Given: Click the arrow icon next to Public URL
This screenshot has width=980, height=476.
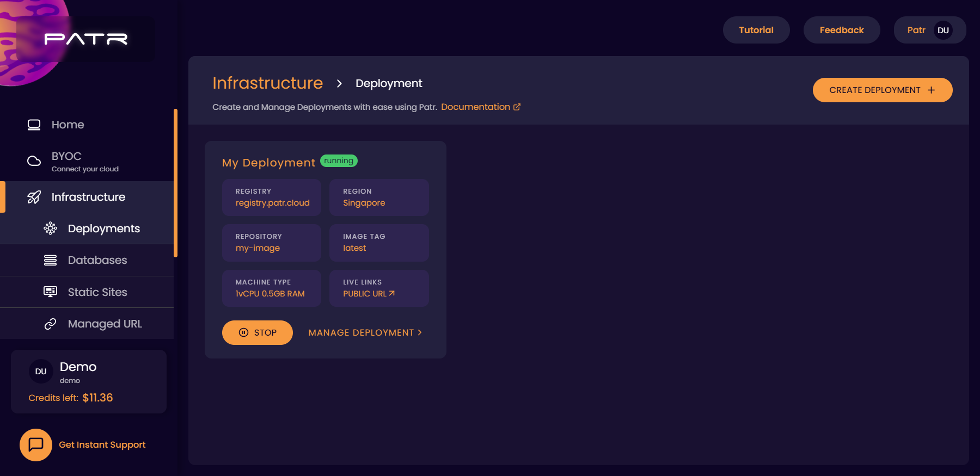Looking at the screenshot, I should (x=391, y=293).
